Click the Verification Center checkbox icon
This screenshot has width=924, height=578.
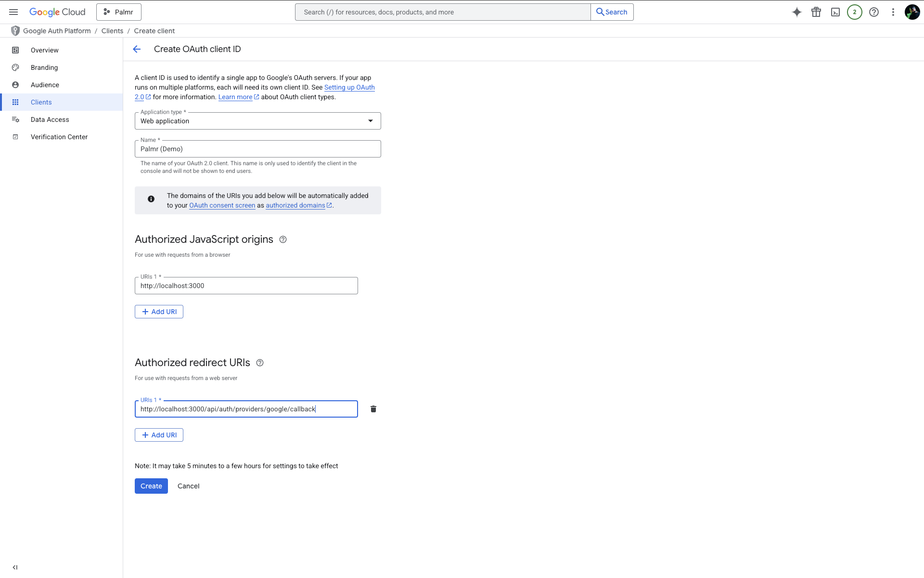pyautogui.click(x=15, y=137)
